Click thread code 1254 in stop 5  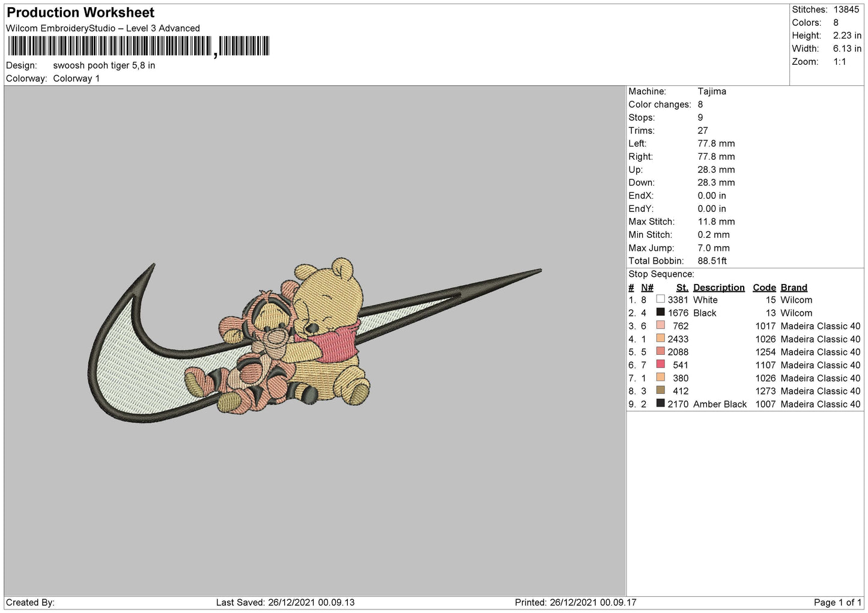[765, 352]
